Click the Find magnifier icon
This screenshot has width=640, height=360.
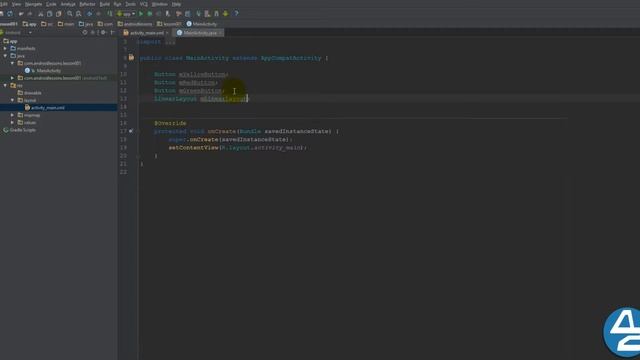point(70,14)
